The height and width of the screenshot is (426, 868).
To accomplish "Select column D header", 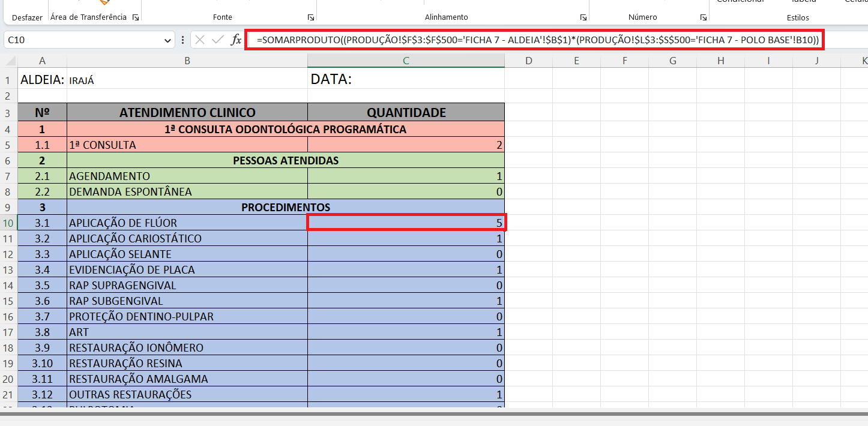I will point(528,61).
